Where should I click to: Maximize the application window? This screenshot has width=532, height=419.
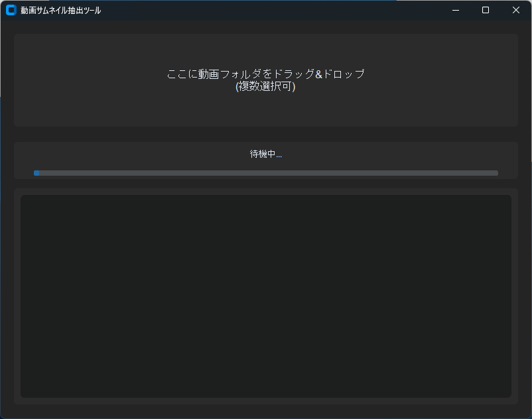pos(486,10)
